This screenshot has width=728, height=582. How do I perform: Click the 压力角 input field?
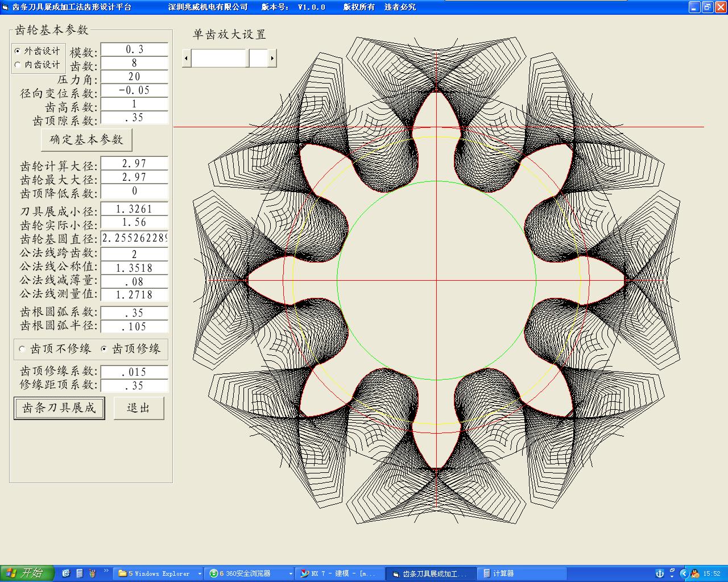(x=134, y=77)
